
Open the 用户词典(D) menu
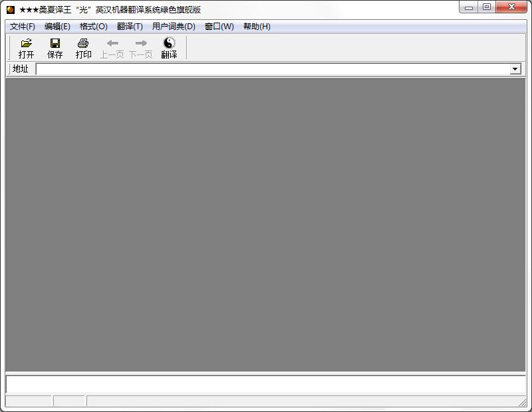[174, 27]
